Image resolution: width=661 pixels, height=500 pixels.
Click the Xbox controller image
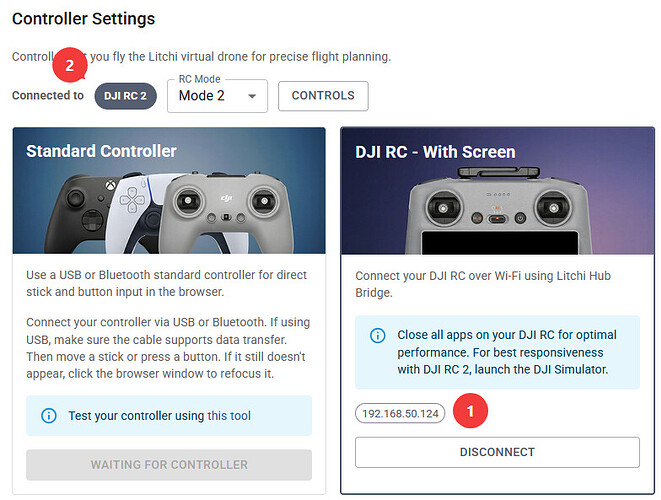78,213
